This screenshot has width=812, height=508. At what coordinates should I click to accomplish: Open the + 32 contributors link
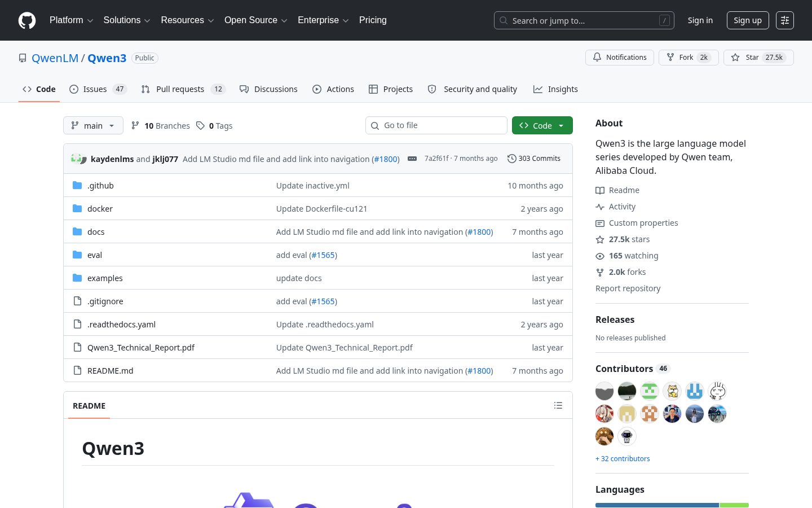click(623, 459)
